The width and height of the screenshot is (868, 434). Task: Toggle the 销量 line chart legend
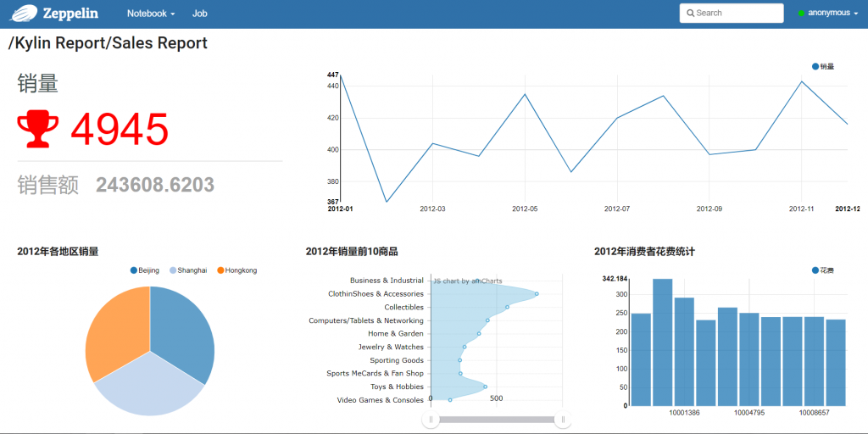coord(822,66)
